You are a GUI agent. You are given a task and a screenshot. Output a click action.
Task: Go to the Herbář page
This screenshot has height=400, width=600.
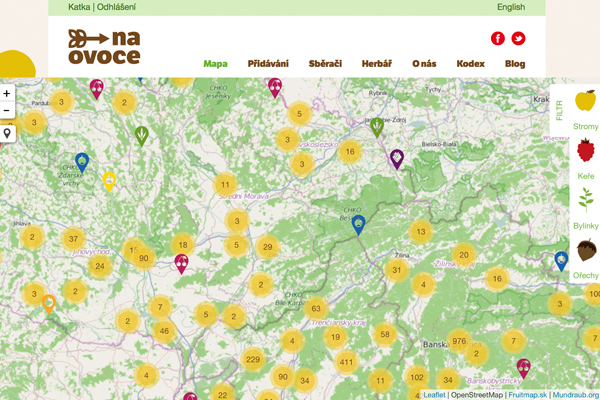pyautogui.click(x=375, y=63)
